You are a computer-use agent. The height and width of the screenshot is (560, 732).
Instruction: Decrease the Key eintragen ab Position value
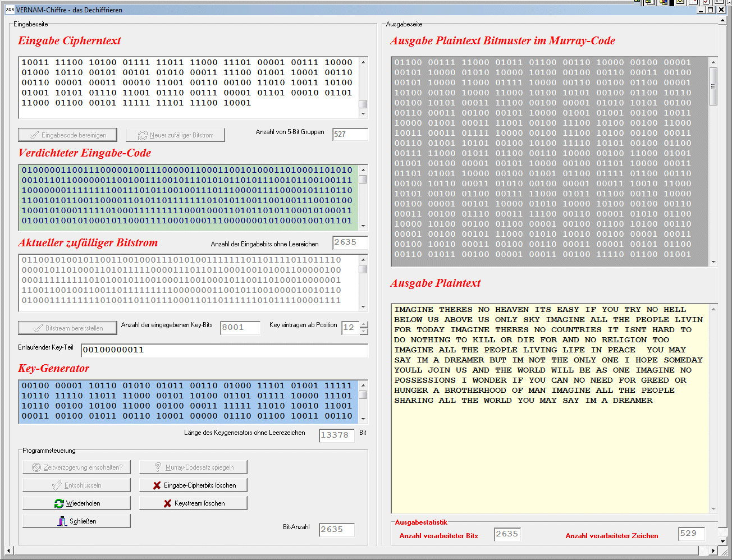[x=364, y=332]
